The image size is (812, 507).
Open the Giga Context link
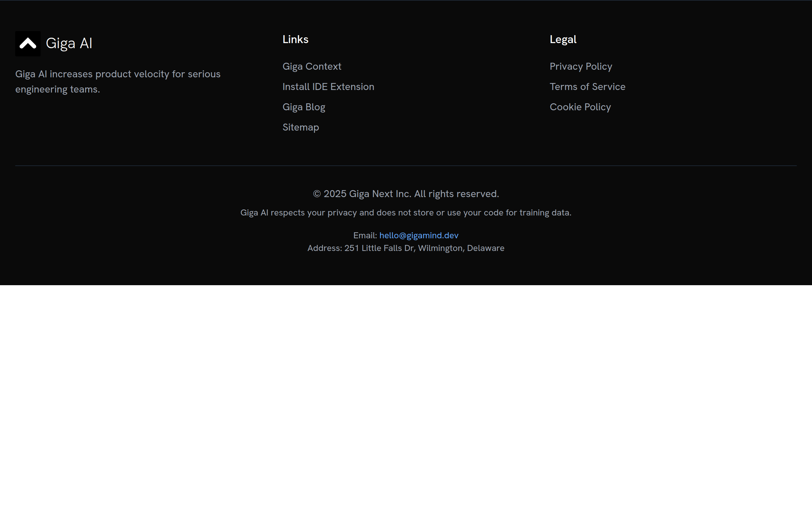[x=312, y=67]
